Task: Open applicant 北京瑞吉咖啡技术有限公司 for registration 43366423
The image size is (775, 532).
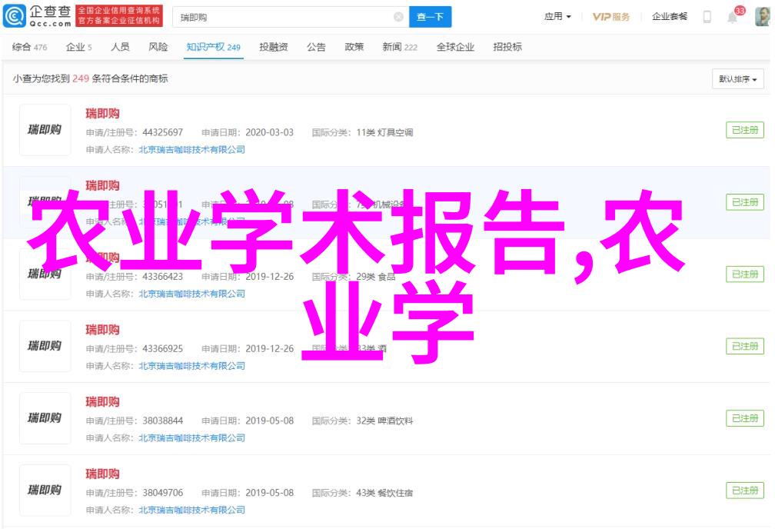Action: tap(191, 294)
